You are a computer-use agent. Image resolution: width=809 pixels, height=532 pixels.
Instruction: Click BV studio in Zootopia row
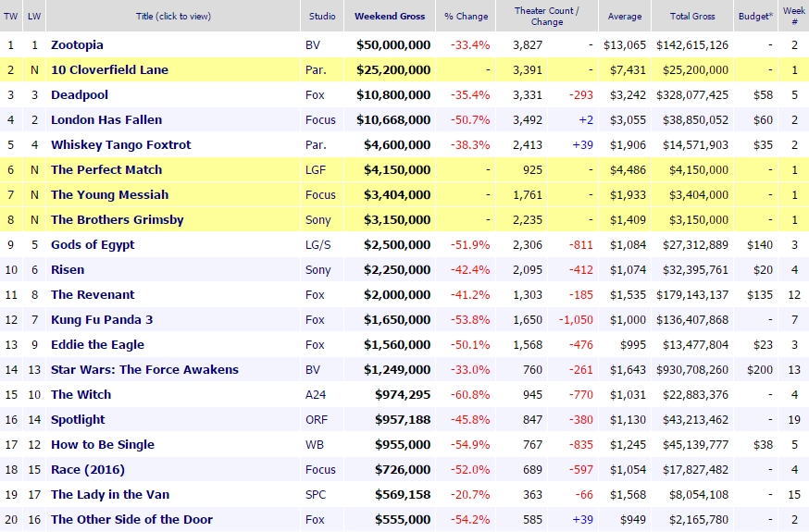coord(313,44)
